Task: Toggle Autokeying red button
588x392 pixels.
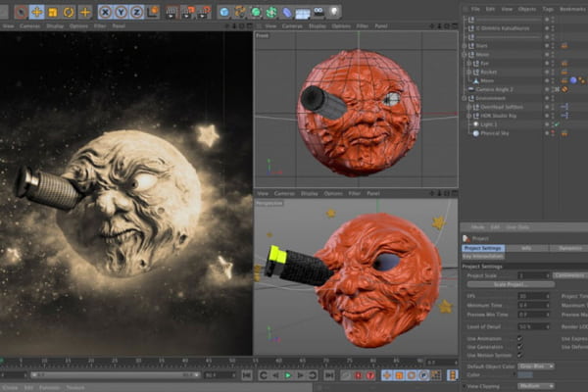Action: coord(358,375)
